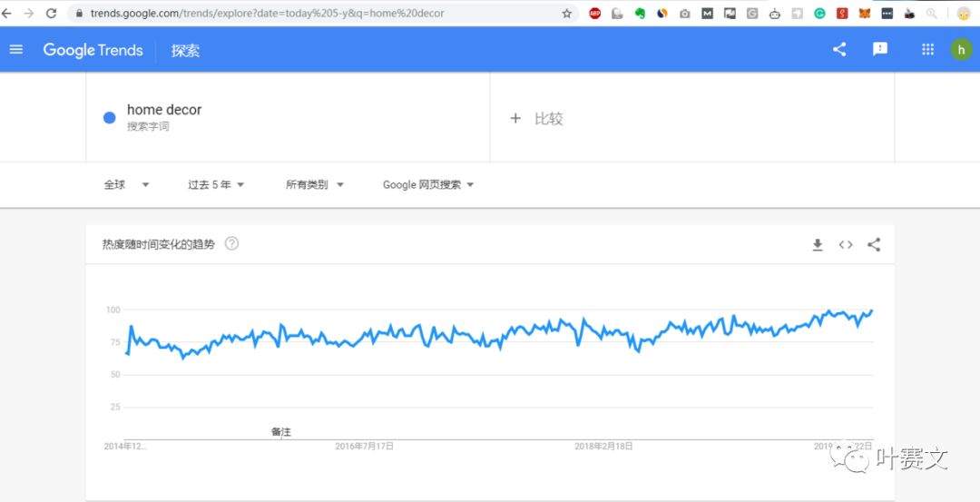The height and width of the screenshot is (502, 980).
Task: Open the dark 'M' extension icon
Action: 707,13
